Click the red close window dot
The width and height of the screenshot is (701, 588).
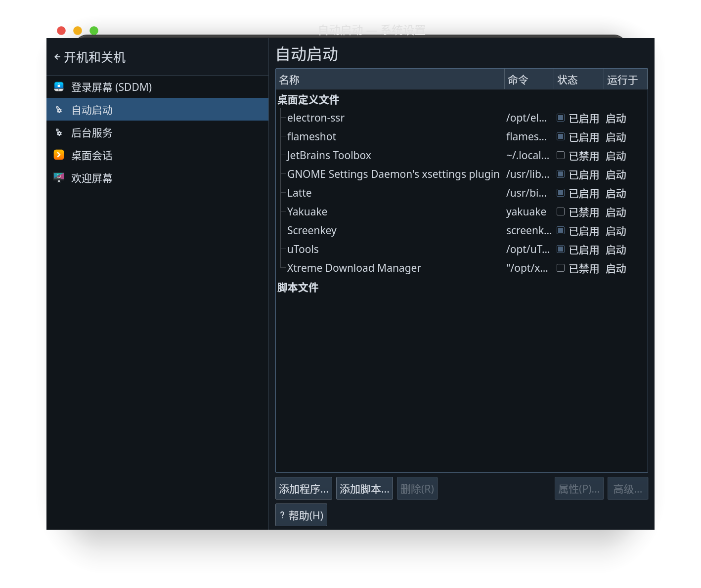click(x=61, y=31)
